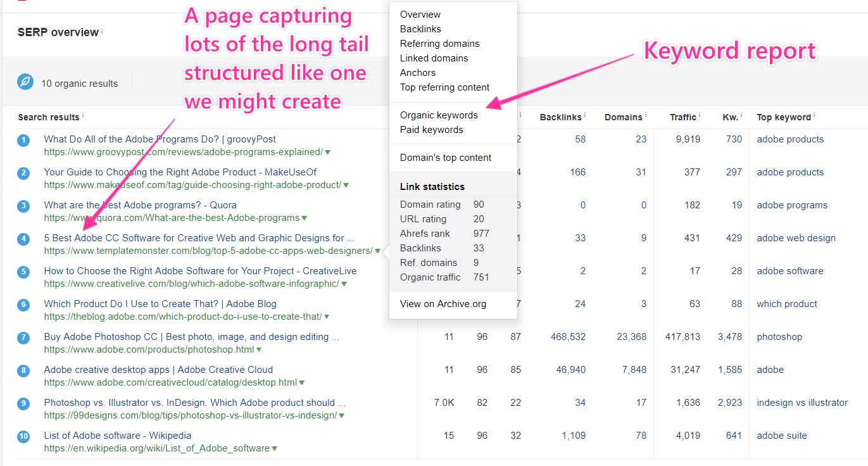This screenshot has height=466, width=868.
Task: Click the en.wikipedia.org List_of_Adobe_software URL
Action: click(157, 448)
